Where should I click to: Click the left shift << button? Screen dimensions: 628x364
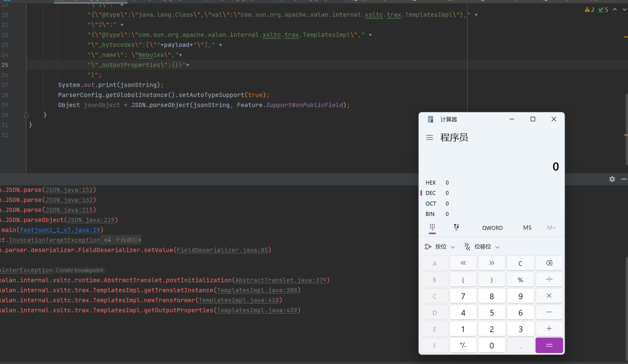tap(463, 263)
